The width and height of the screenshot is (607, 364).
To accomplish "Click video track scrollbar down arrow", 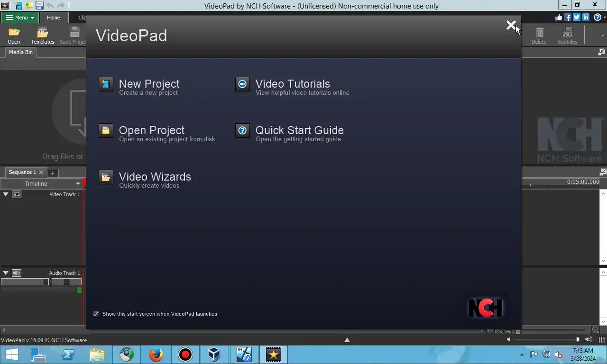I will tap(603, 261).
